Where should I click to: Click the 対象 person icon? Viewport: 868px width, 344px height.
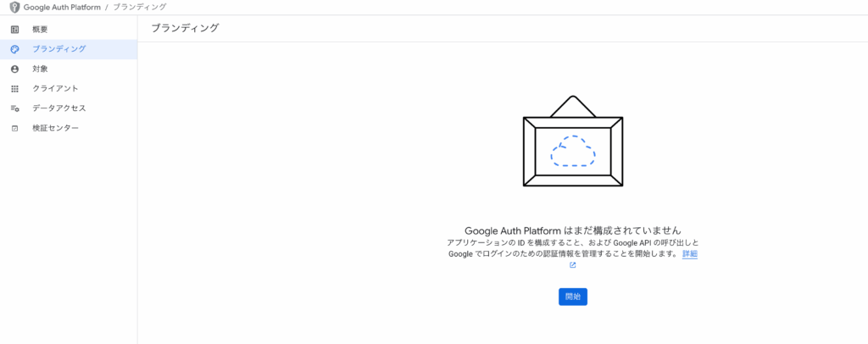(15, 69)
